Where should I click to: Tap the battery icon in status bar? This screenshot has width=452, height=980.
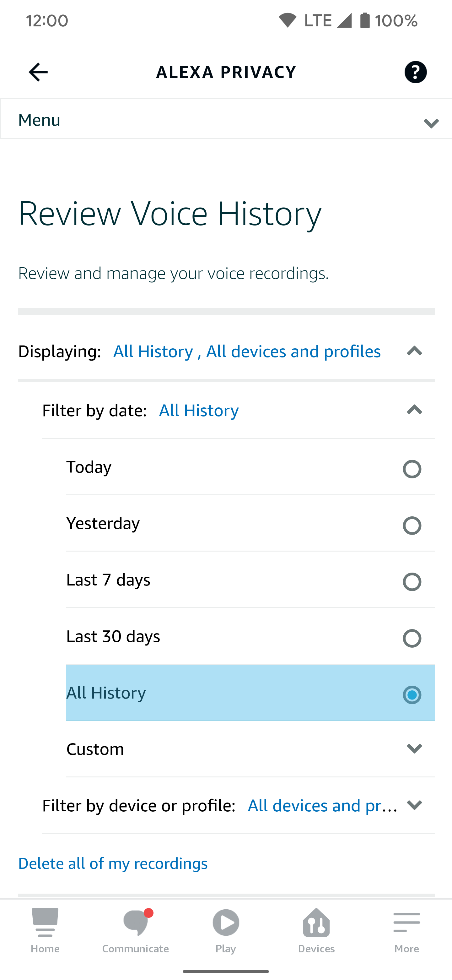point(364,20)
